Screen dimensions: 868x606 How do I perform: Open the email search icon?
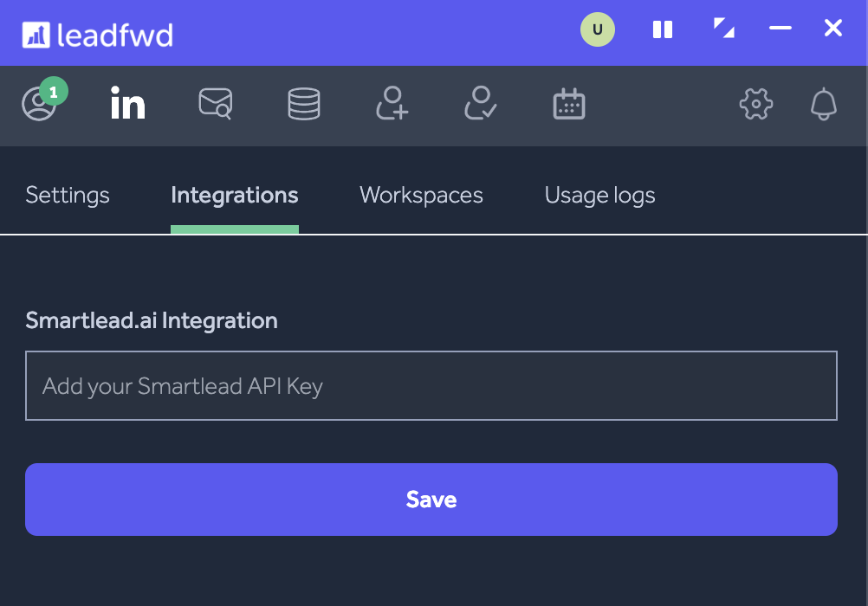216,104
